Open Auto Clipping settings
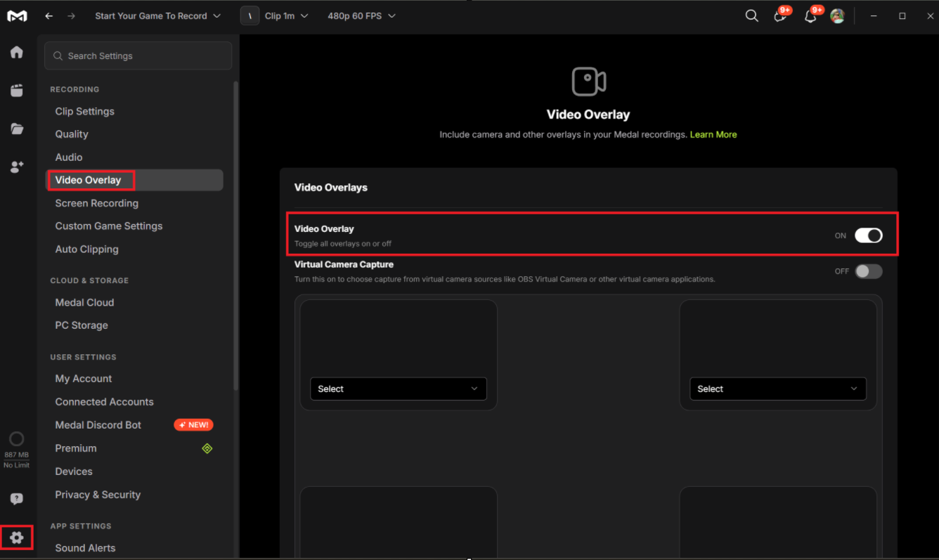The image size is (939, 560). coord(134,249)
